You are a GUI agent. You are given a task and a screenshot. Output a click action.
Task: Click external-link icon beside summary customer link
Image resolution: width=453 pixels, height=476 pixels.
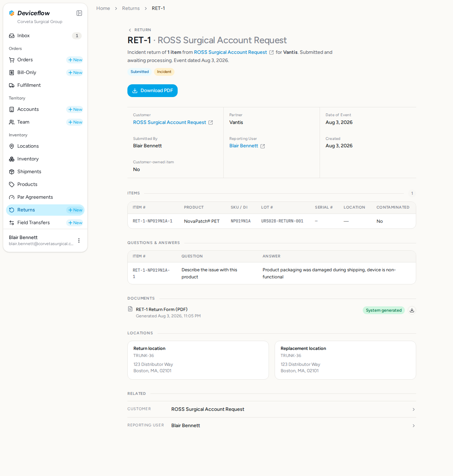pyautogui.click(x=271, y=52)
